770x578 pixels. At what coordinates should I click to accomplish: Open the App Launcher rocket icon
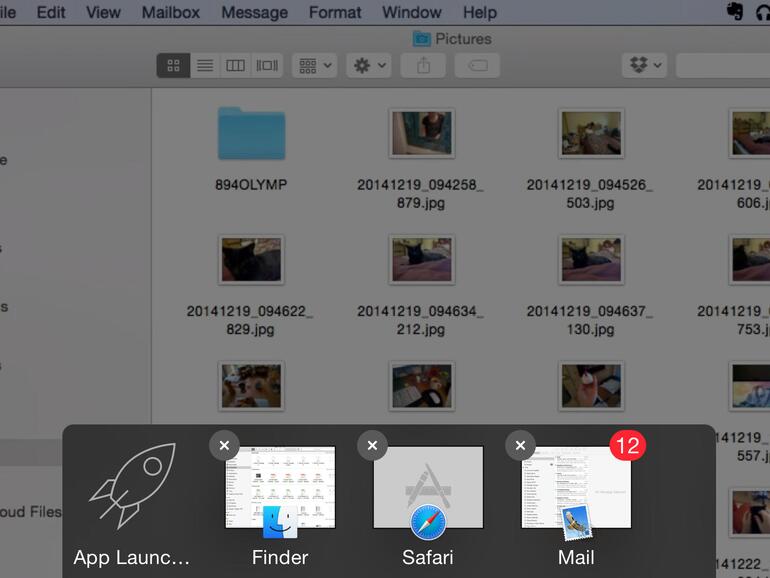(x=133, y=486)
